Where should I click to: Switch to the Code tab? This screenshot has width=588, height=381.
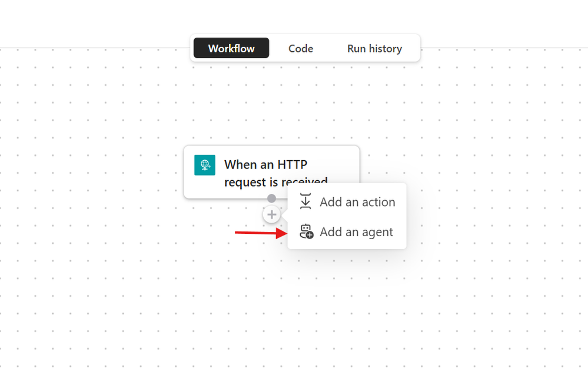coord(301,48)
